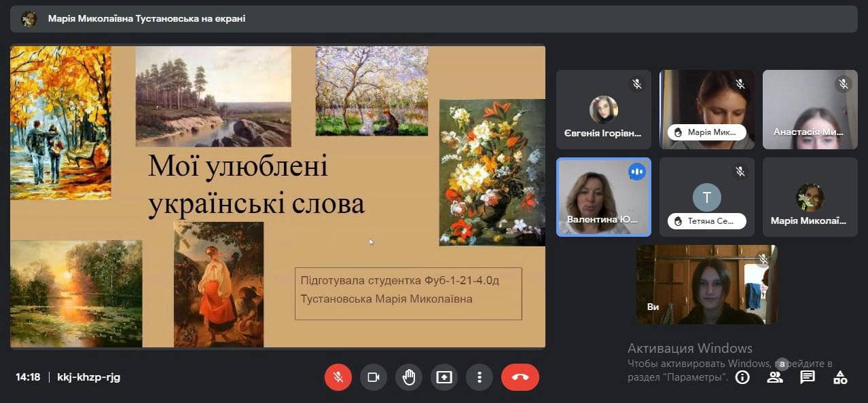Image resolution: width=868 pixels, height=403 pixels.
Task: Click the present screen button
Action: coord(444,377)
